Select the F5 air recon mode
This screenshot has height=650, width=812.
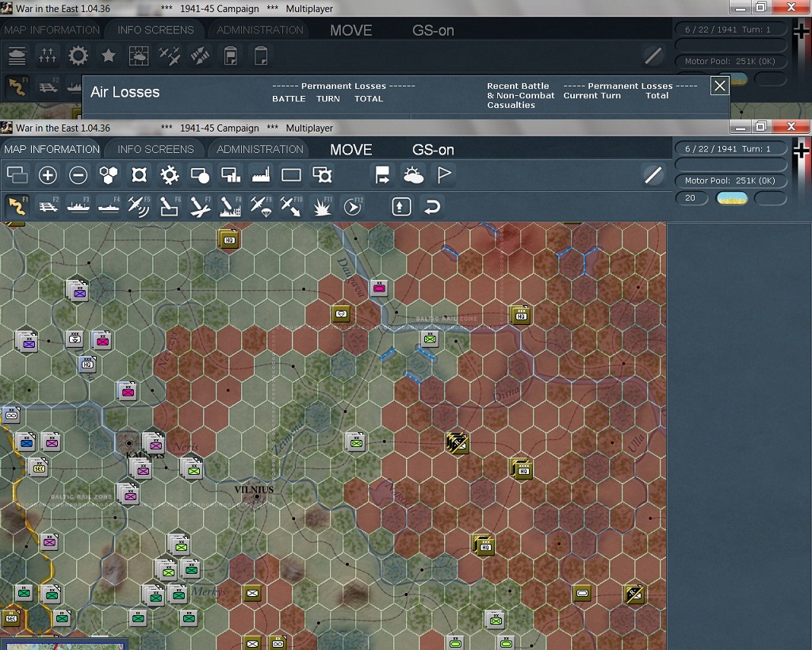(x=139, y=206)
